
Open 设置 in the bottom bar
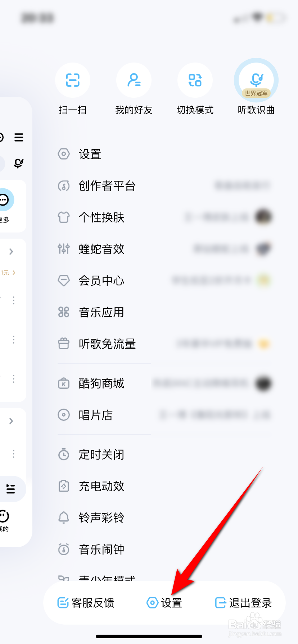(x=164, y=603)
